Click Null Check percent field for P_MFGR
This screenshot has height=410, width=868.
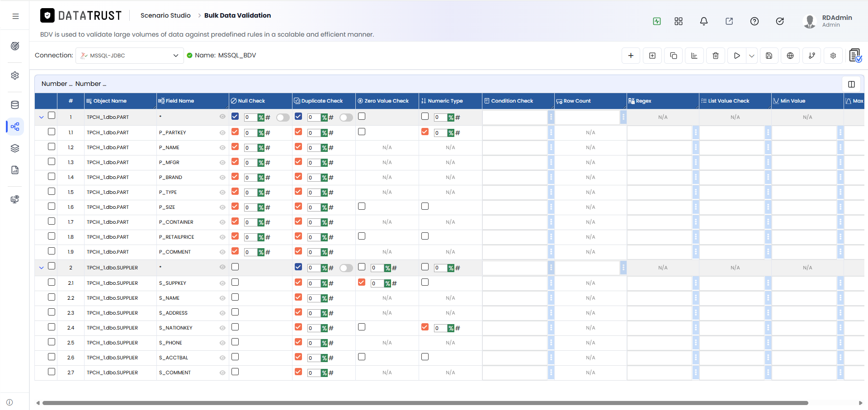[x=250, y=163]
